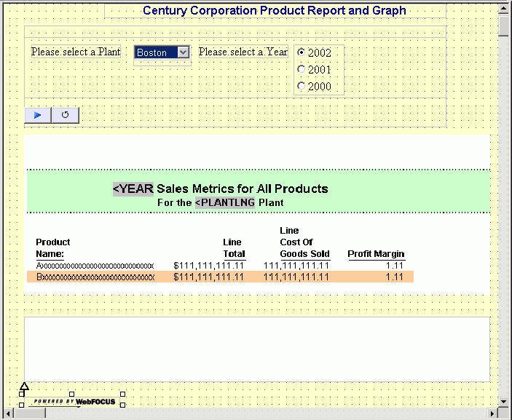Click the Axxxx product name row
512x420 pixels.
coord(95,266)
